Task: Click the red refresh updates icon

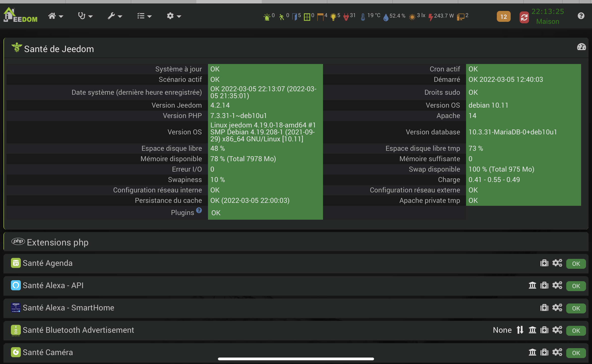Action: [x=524, y=17]
